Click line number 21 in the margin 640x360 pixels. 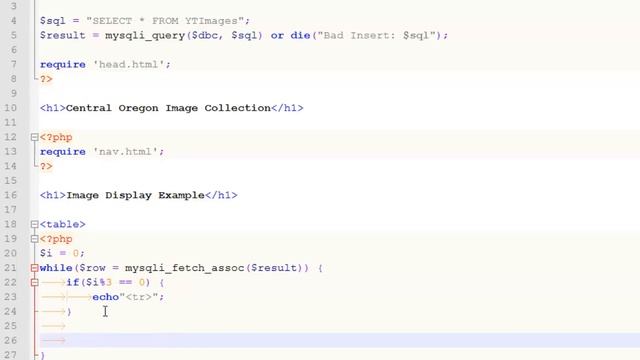click(11, 268)
